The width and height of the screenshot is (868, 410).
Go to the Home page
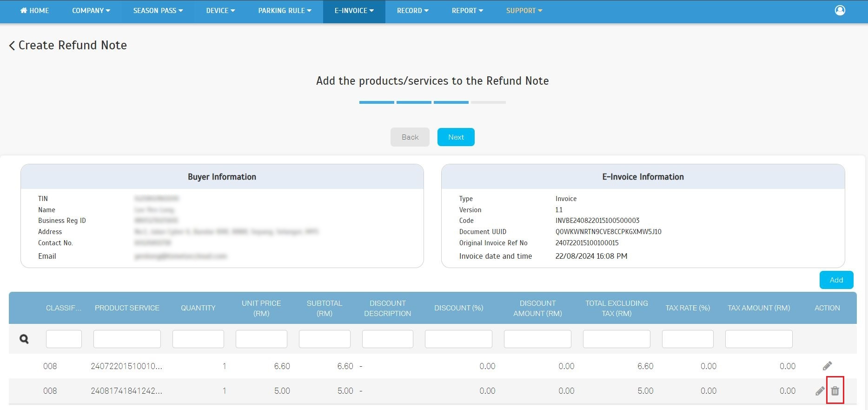point(34,11)
